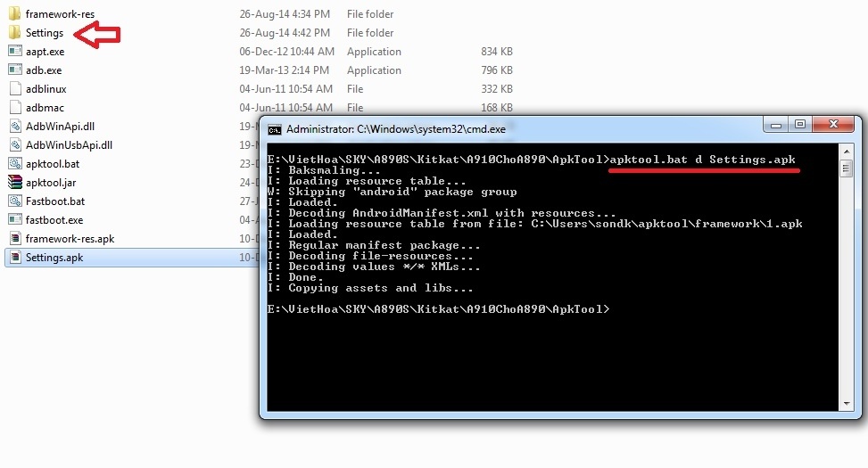Image resolution: width=868 pixels, height=468 pixels.
Task: Select the framework-res folder icon
Action: [x=15, y=14]
